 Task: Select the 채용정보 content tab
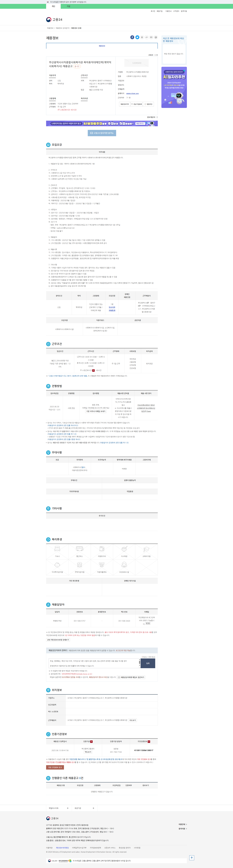point(102,46)
